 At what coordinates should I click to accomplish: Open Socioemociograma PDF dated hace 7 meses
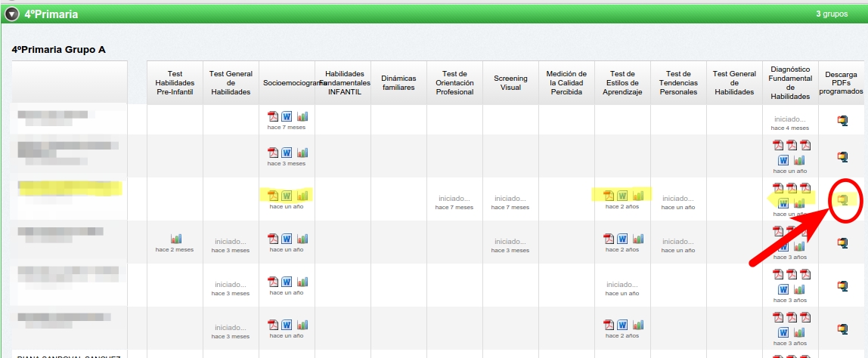[273, 116]
